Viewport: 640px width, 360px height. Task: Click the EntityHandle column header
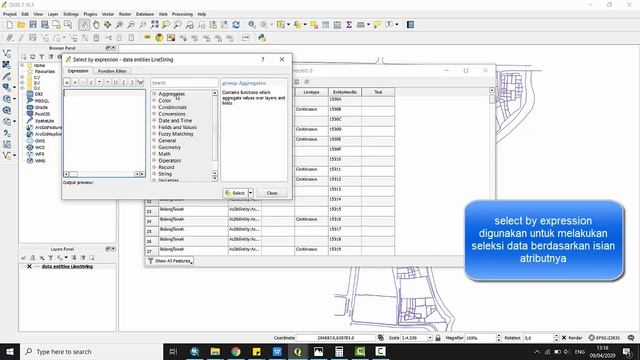(x=345, y=92)
